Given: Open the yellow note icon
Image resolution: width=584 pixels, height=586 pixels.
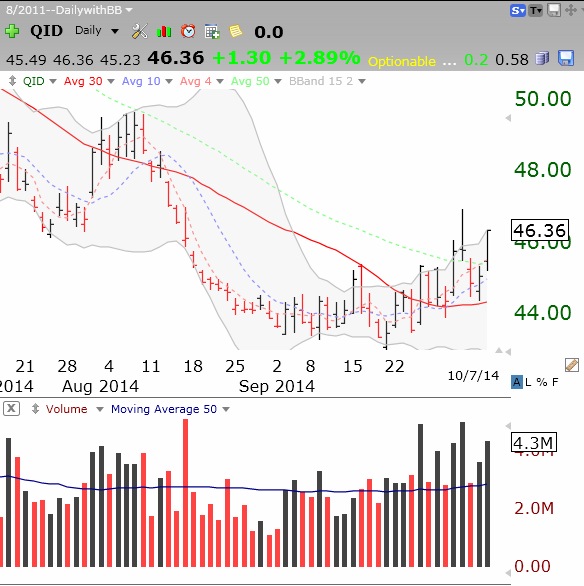Looking at the screenshot, I should (x=235, y=31).
